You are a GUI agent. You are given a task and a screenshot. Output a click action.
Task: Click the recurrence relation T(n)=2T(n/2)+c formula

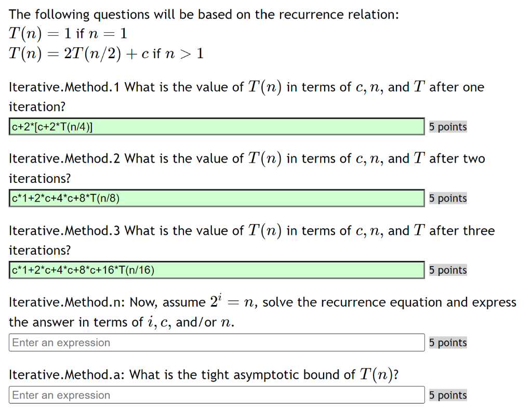[x=104, y=53]
